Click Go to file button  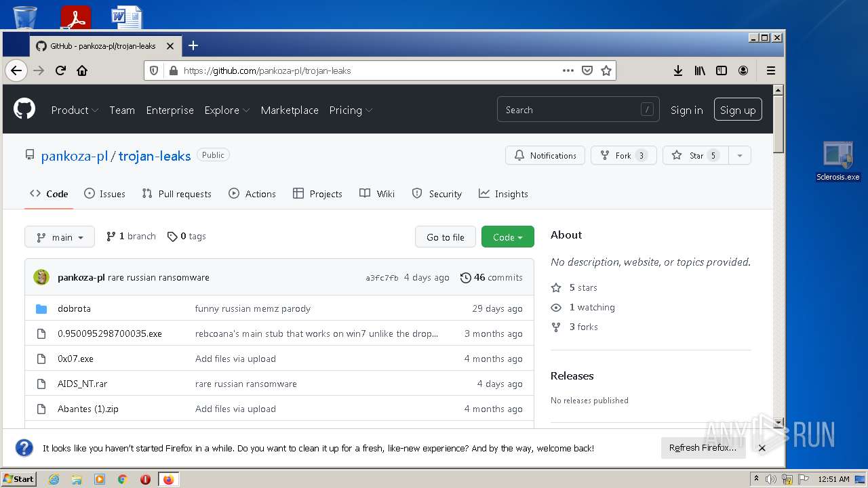(x=446, y=237)
